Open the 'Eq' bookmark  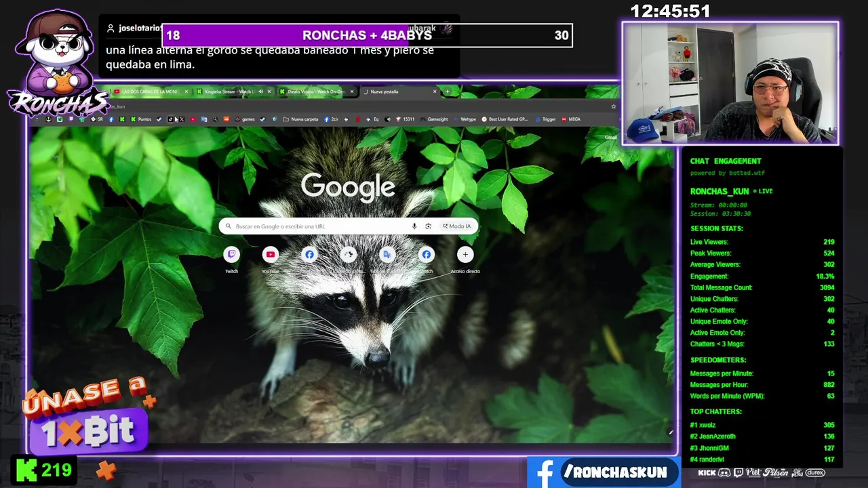(372, 119)
